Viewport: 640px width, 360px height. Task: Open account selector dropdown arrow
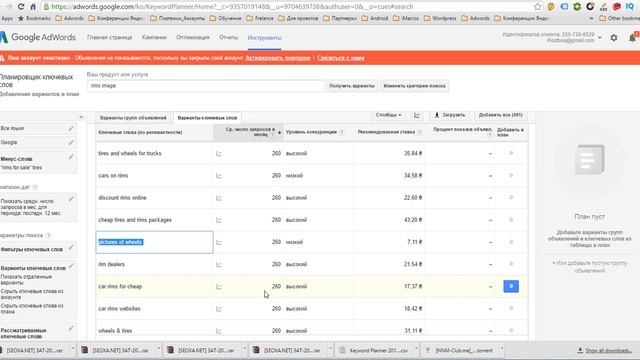point(600,38)
